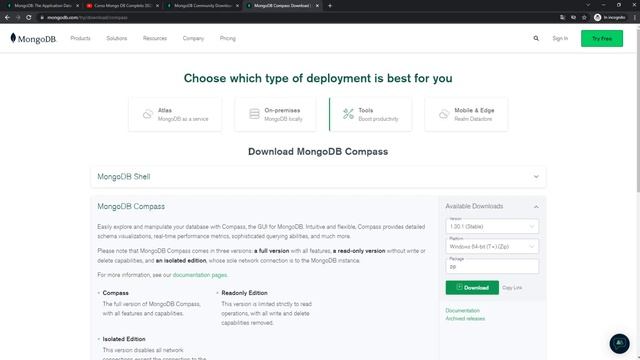Open the Version dropdown

[492, 226]
